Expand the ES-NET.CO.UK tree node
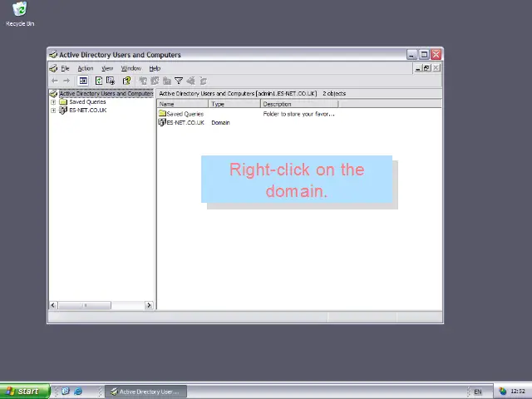The image size is (532, 399). pos(53,111)
